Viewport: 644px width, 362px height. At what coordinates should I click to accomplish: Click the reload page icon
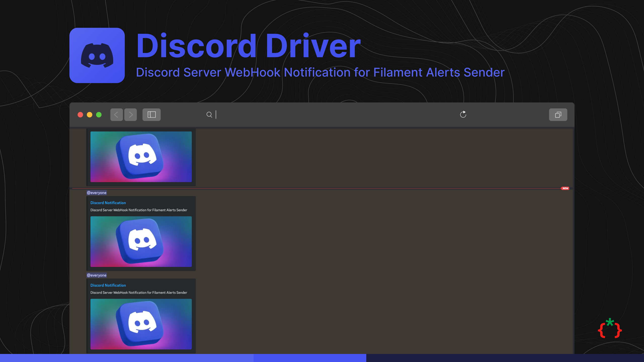463,115
